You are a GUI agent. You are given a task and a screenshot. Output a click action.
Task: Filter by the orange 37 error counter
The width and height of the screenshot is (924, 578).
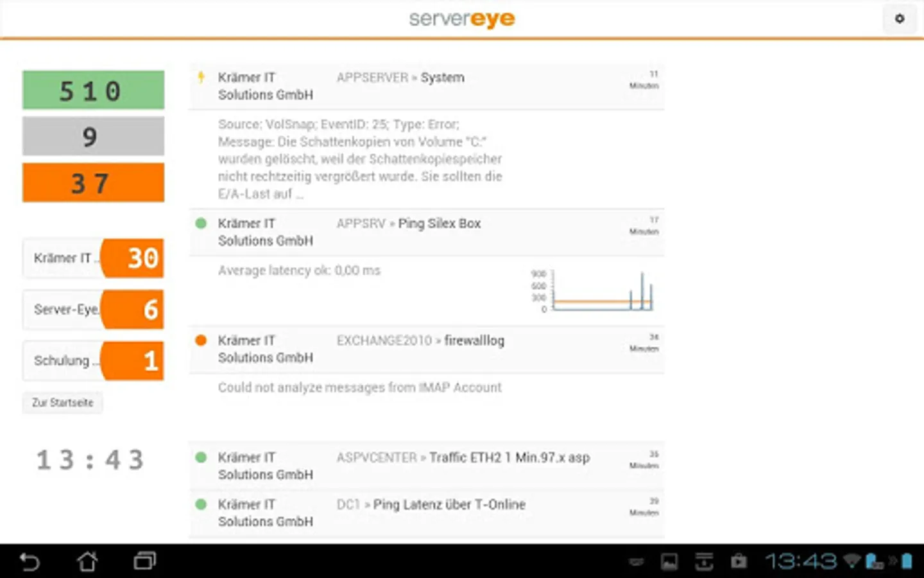click(x=94, y=182)
